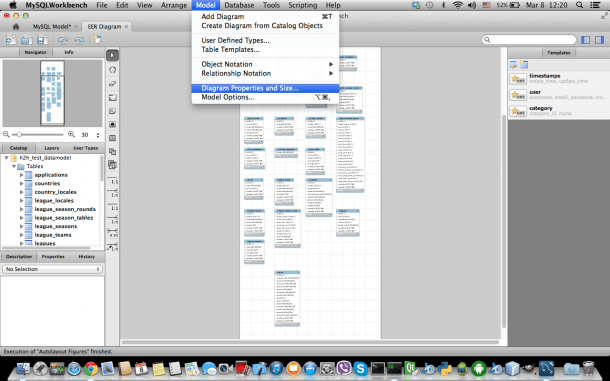Click the toolbar search field
Image resolution: width=610 pixels, height=381 pixels.
click(528, 40)
